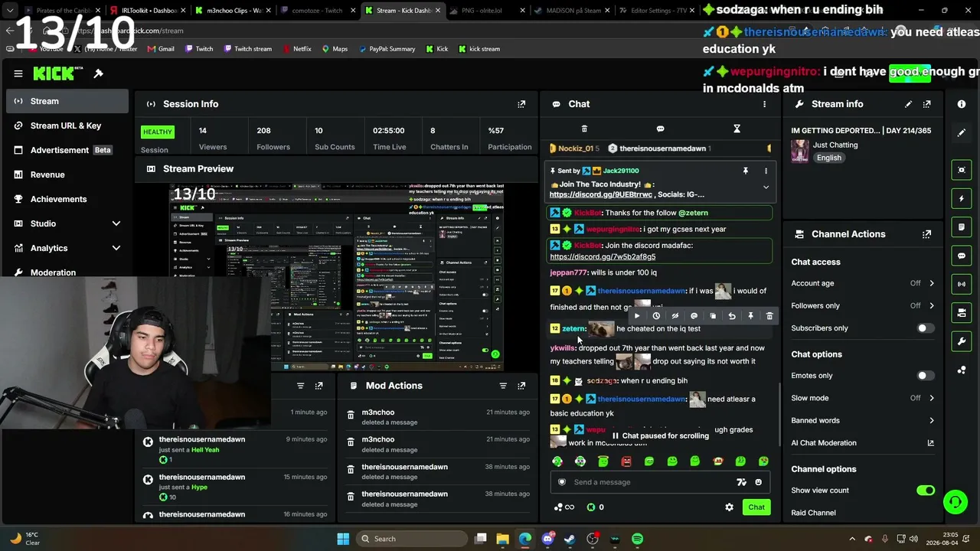The image size is (980, 551).
Task: Open Advertisement Beta page
Action: [x=67, y=150]
